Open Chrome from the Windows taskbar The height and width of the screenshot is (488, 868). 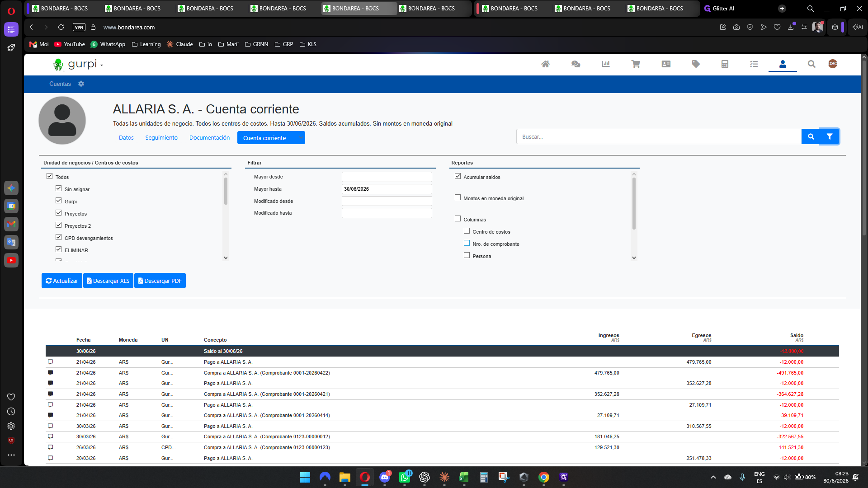(543, 477)
